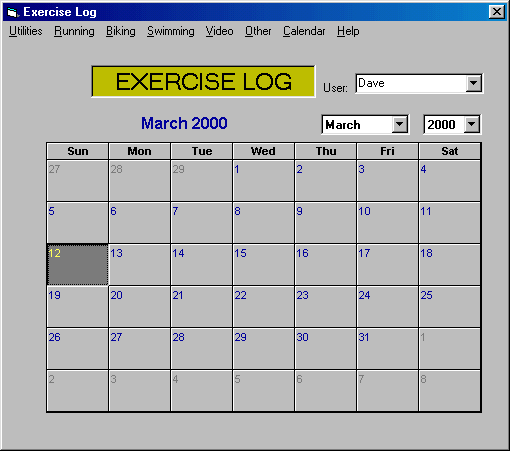Open the Help menu
Screen dimensions: 510x451
(348, 31)
